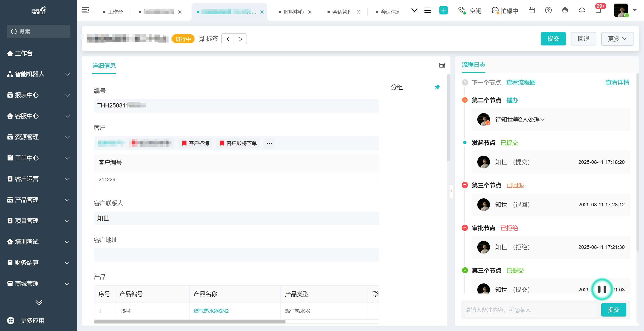The width and height of the screenshot is (644, 331).
Task: Switch to the 会话管理 tab
Action: point(340,12)
